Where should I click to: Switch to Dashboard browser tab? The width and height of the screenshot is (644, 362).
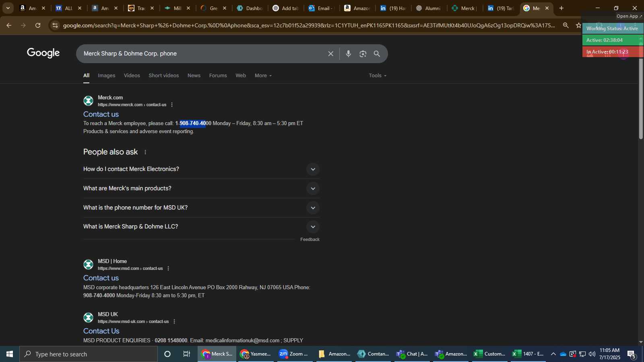point(250,8)
